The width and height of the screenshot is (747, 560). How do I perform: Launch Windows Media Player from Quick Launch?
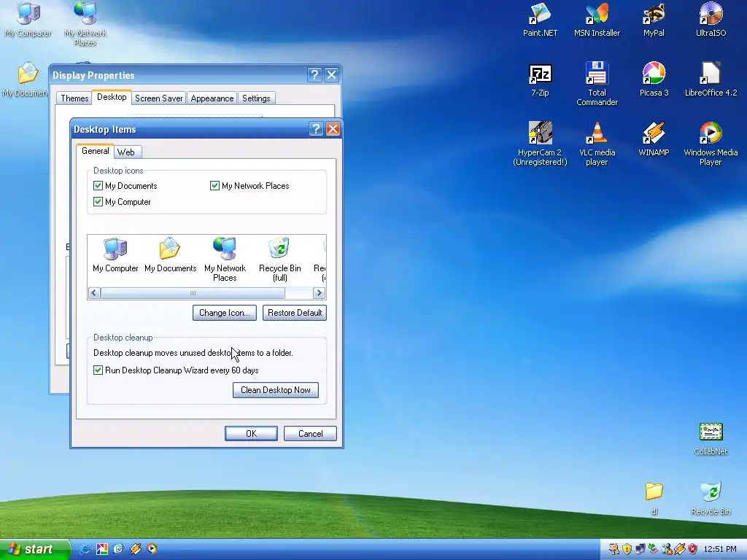[x=152, y=549]
